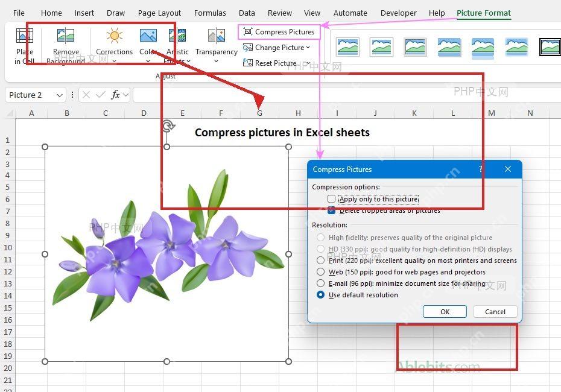Viewport: 561px width, 392px height.
Task: Click the Reset Picture icon
Action: 247,63
